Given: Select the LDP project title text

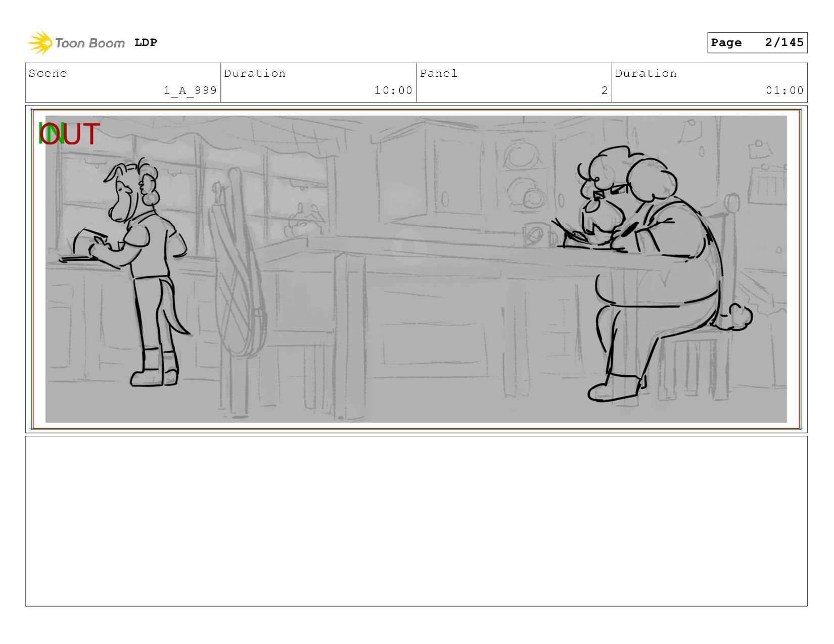Looking at the screenshot, I should [x=146, y=42].
